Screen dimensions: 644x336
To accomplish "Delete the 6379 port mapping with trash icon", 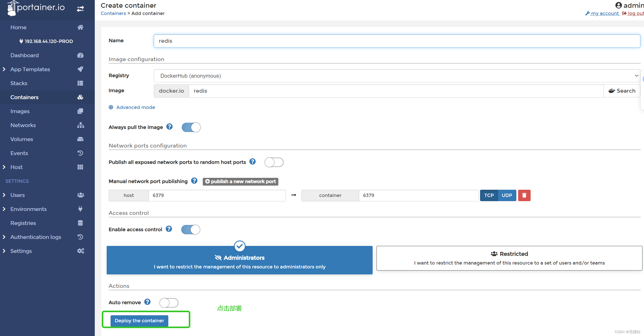I will [524, 195].
